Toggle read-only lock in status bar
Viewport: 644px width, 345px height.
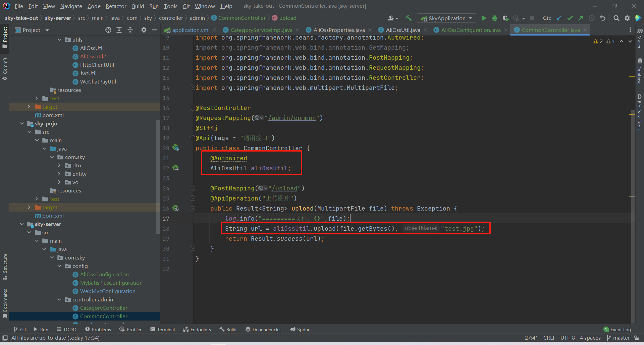636,338
